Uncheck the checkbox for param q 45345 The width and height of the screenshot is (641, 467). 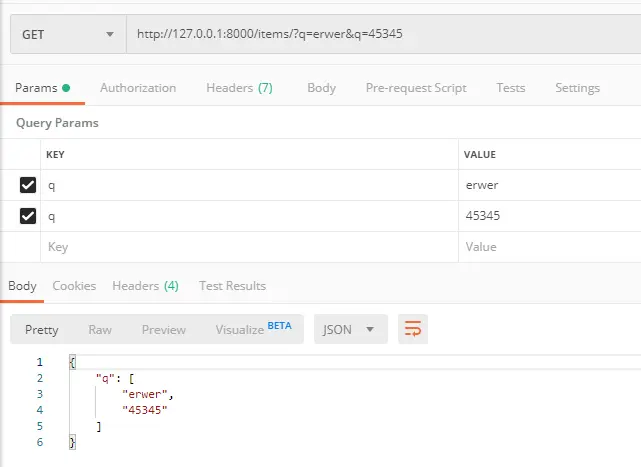(28, 216)
